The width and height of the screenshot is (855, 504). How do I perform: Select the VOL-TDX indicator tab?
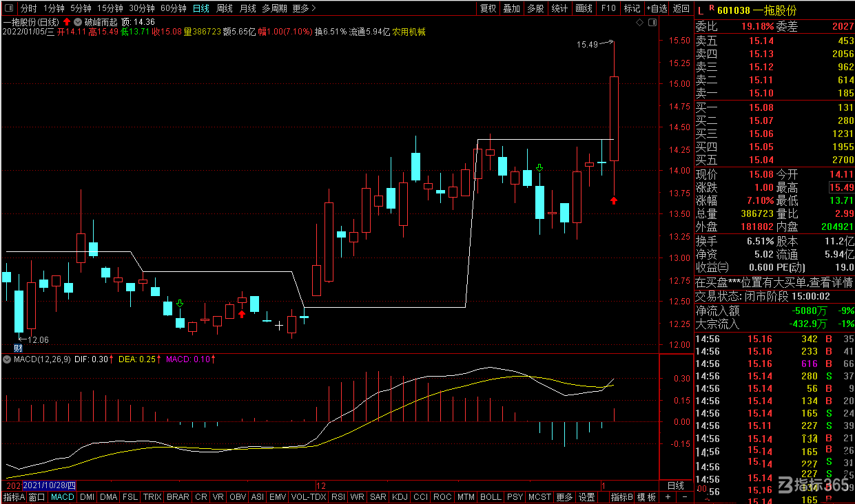point(309,497)
